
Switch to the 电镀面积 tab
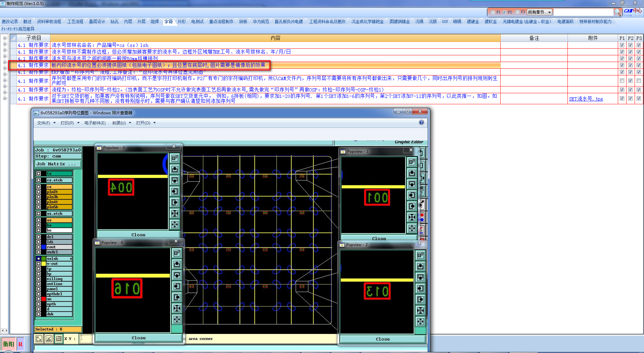click(x=565, y=21)
